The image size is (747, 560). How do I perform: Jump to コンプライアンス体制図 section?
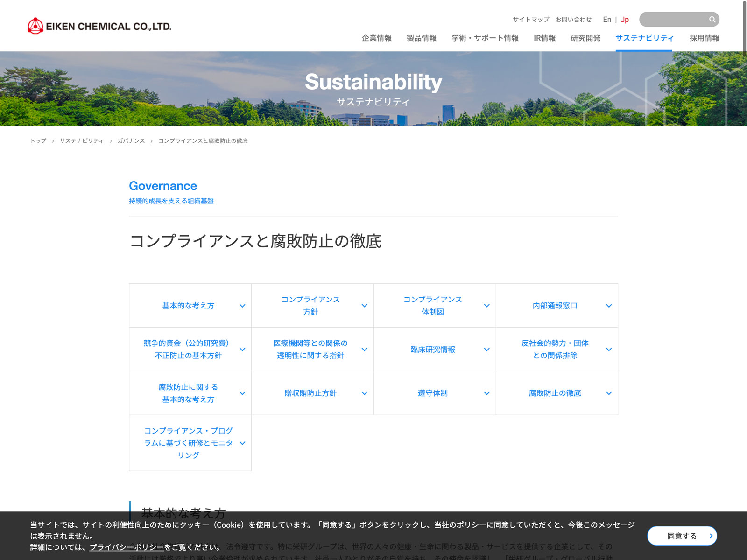[x=433, y=306]
